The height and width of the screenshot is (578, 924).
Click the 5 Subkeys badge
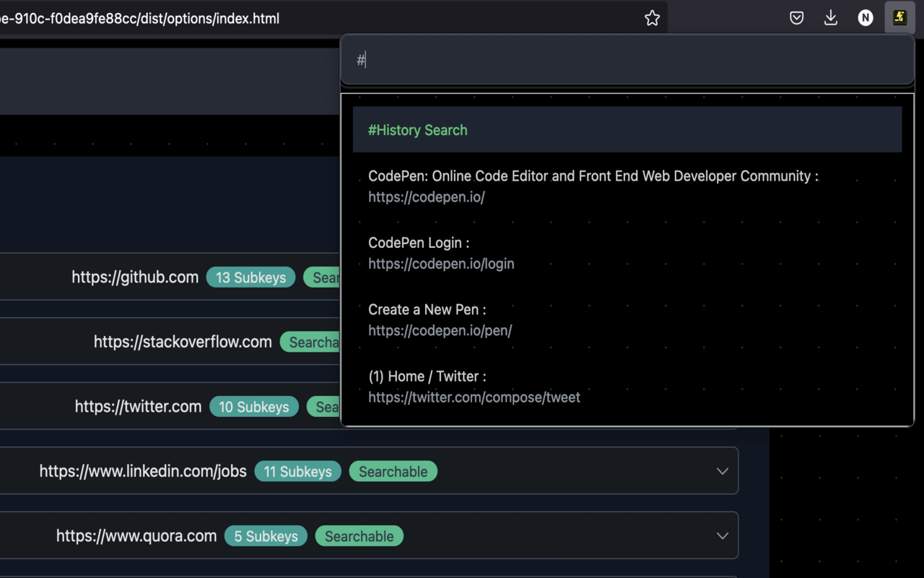266,536
